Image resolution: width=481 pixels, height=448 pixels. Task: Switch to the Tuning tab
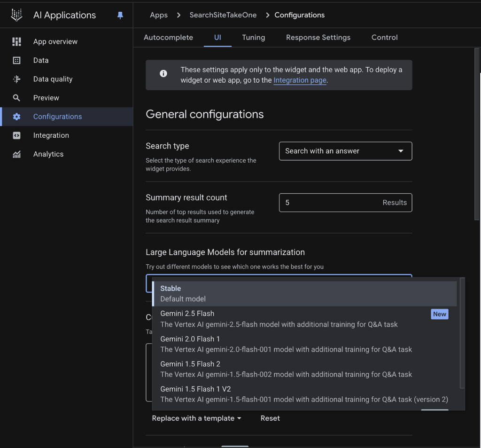[x=253, y=37]
